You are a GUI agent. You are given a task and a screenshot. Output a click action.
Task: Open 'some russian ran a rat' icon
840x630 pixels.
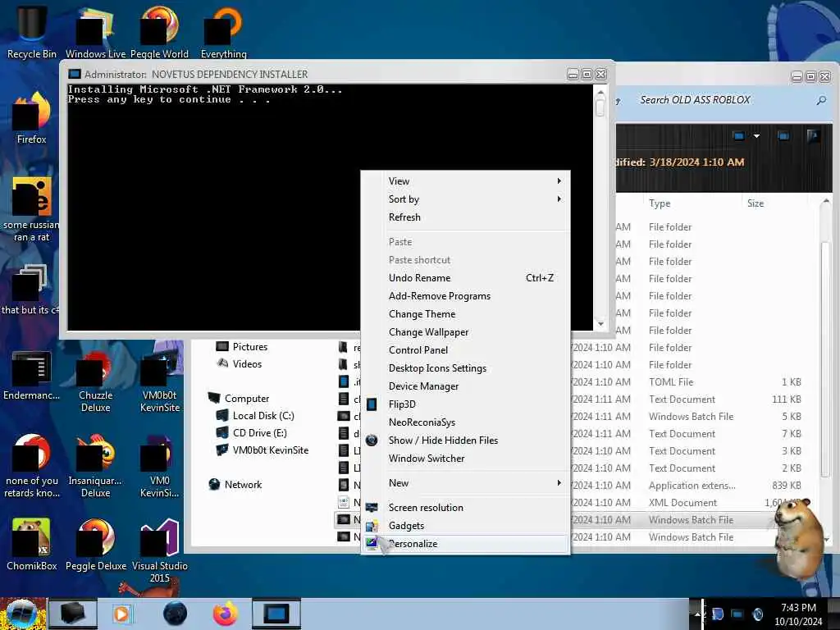click(32, 210)
